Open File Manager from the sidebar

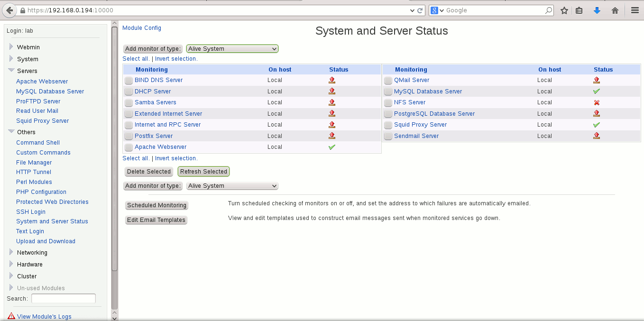(34, 163)
